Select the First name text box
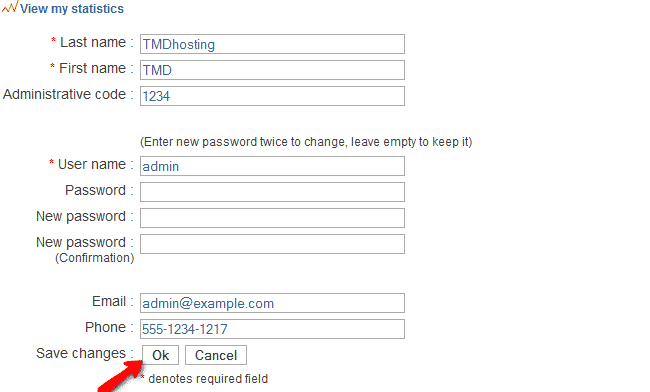Viewport: 650px width, 392px height. pyautogui.click(x=272, y=70)
